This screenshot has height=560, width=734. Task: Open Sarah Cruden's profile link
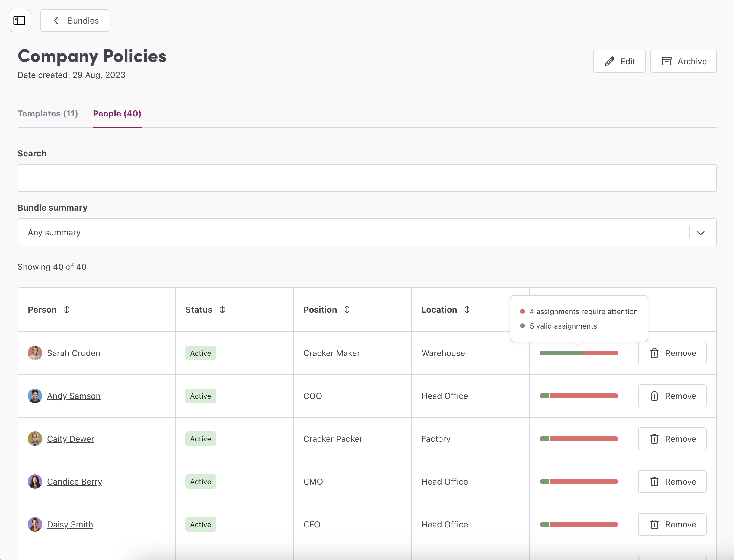[74, 353]
